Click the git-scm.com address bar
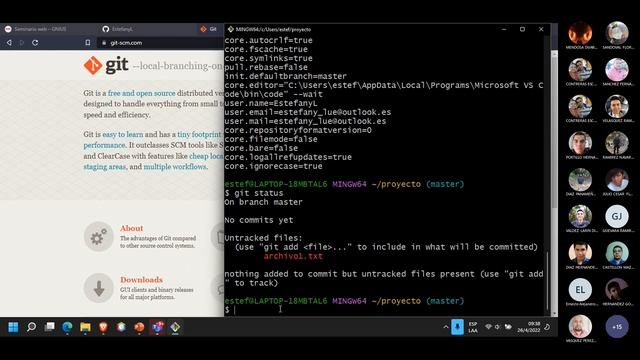Screen dimensions: 640x360 160,42
